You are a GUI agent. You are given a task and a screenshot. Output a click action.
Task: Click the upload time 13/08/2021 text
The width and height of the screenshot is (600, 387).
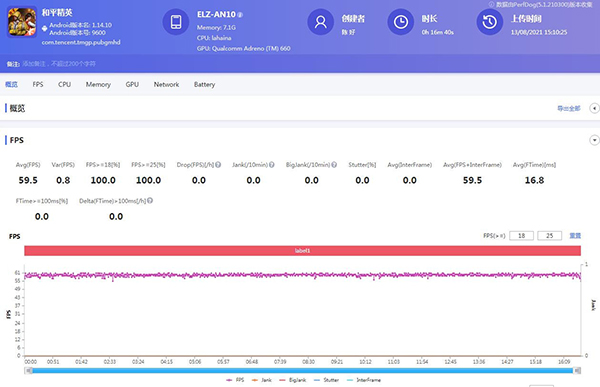coord(539,33)
